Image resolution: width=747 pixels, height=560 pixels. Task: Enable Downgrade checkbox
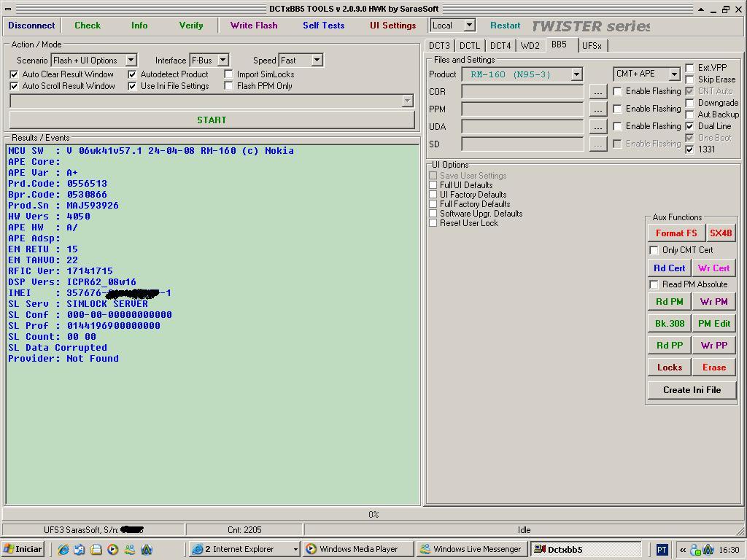pos(689,103)
